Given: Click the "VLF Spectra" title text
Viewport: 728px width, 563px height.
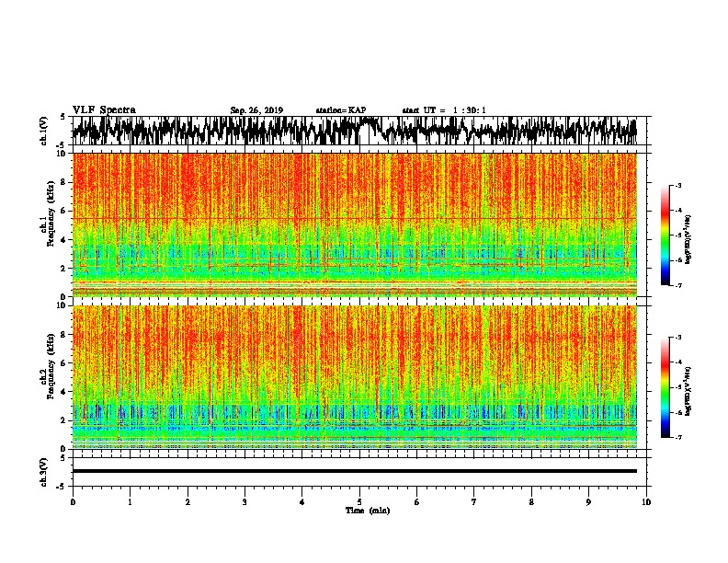Looking at the screenshot, I should tap(104, 110).
